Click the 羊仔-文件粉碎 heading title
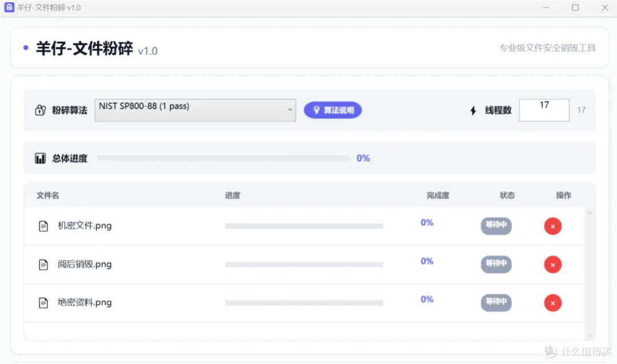 [84, 49]
